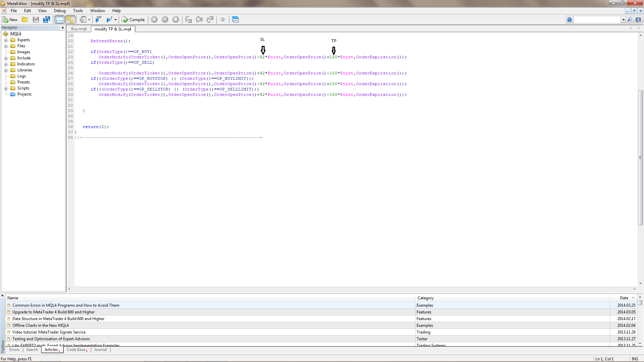Open the View menu
Image resolution: width=644 pixels, height=362 pixels.
42,11
